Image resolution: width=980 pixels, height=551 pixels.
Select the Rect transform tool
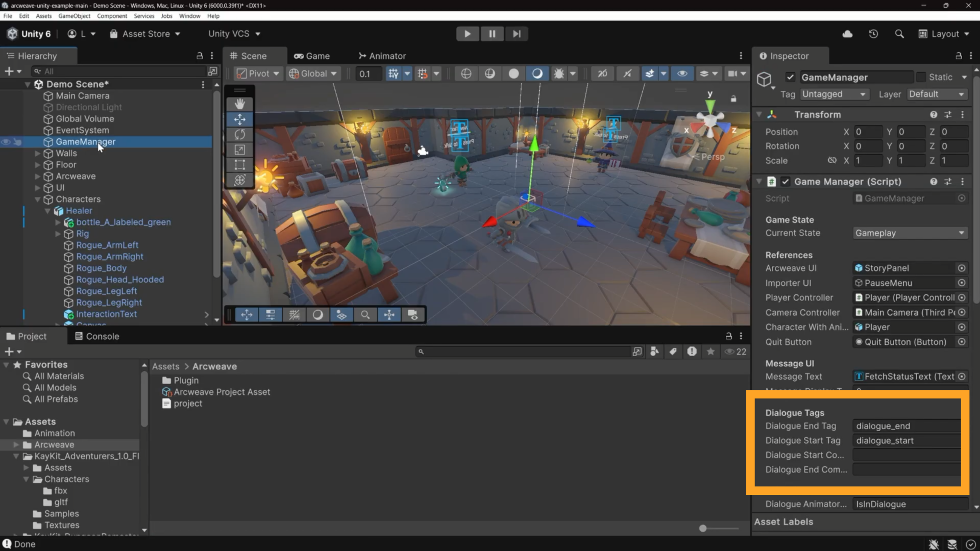pos(239,165)
